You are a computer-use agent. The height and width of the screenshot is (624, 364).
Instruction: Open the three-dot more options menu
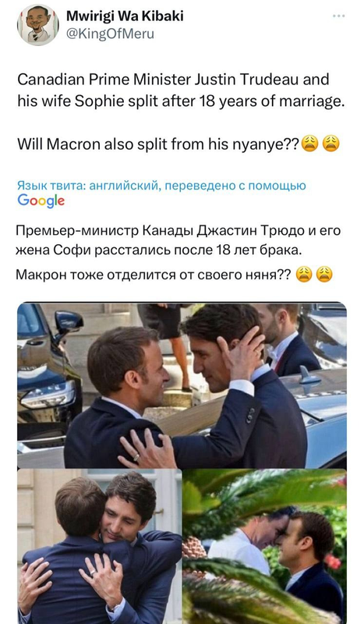(x=338, y=16)
